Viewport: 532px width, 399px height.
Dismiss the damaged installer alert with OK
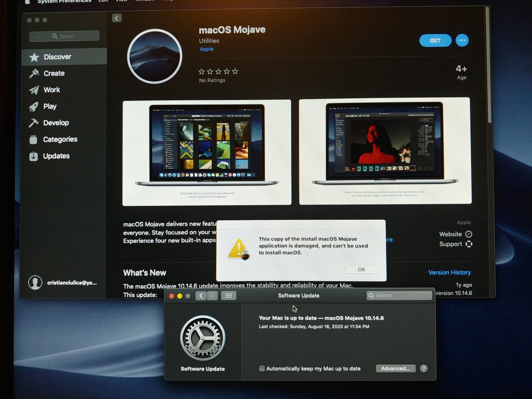click(x=361, y=269)
